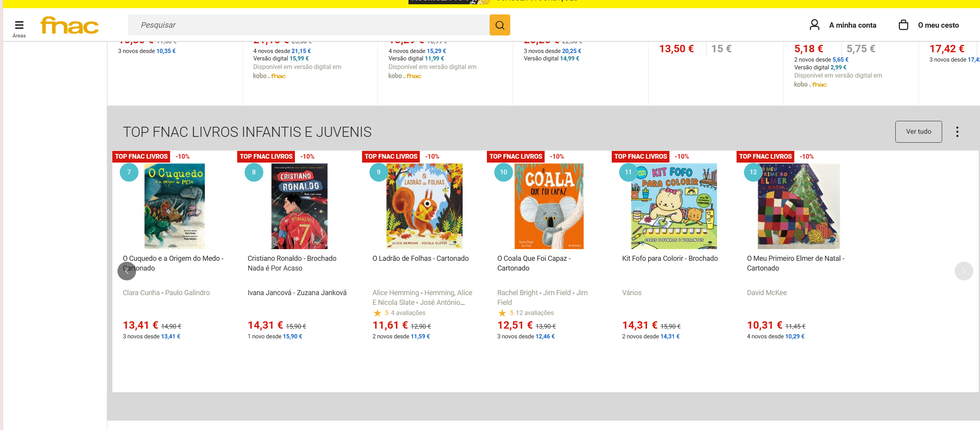Open the search with the magnifier icon
This screenshot has width=980, height=430.
[500, 25]
